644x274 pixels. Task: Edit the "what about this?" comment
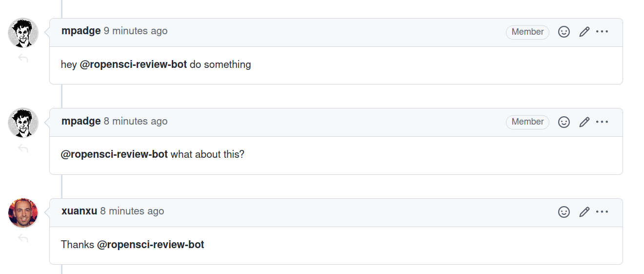(584, 122)
